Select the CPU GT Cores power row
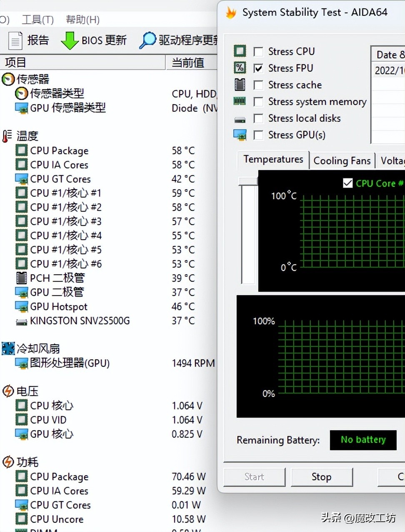 point(108,505)
